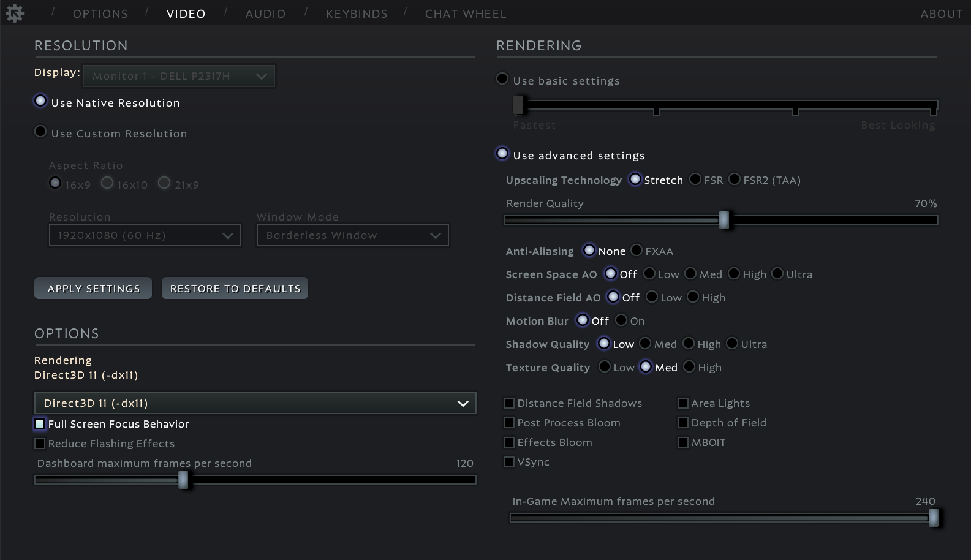Screen dimensions: 971x560
Task: Click Restore to Defaults button
Action: (235, 289)
